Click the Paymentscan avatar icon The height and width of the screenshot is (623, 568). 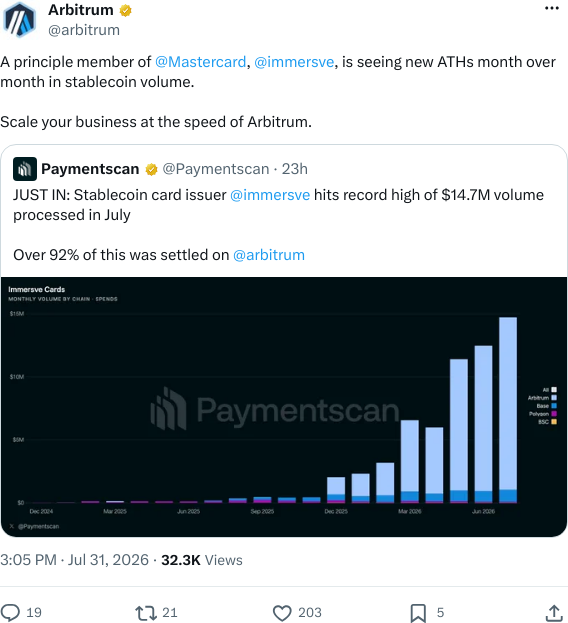tap(25, 169)
